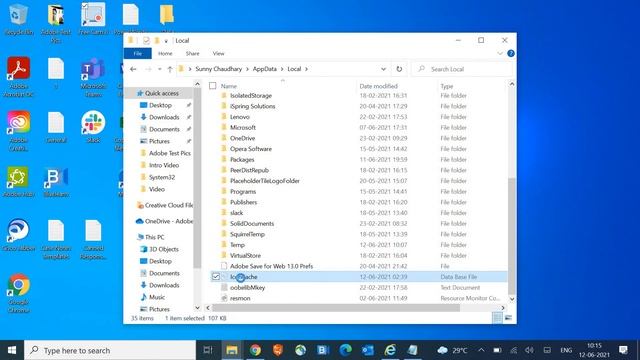Open the Cisco Jabber desktop shortcut
The height and width of the screenshot is (360, 640).
tap(18, 235)
